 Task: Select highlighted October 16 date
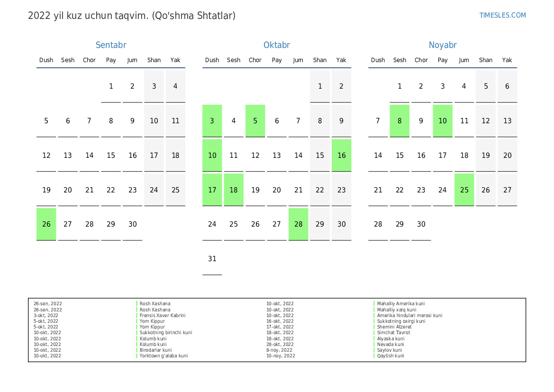[341, 155]
